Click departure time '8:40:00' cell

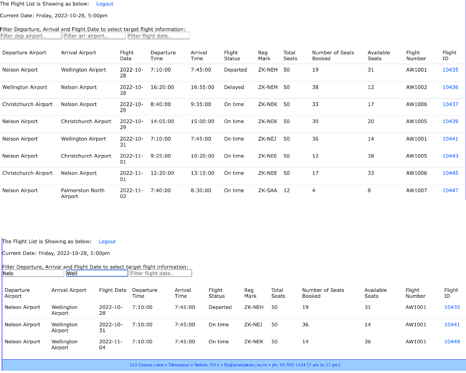click(x=161, y=104)
